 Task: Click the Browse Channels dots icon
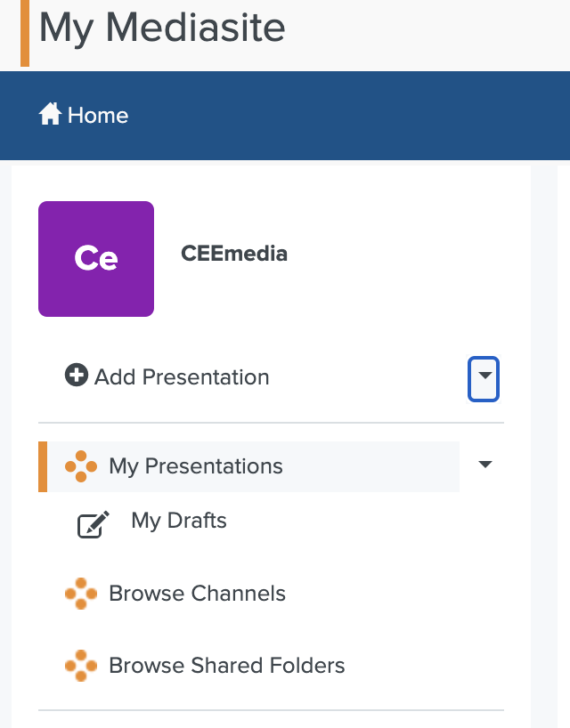click(x=81, y=594)
